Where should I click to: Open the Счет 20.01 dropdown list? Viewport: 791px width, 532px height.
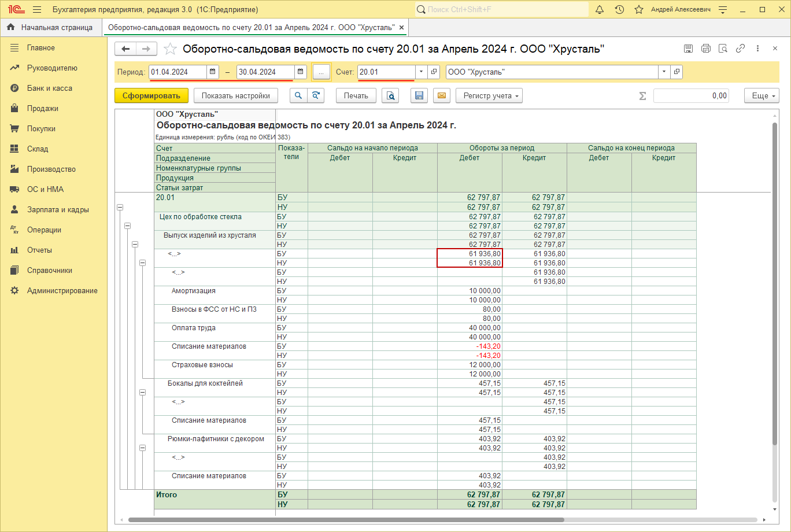click(421, 72)
